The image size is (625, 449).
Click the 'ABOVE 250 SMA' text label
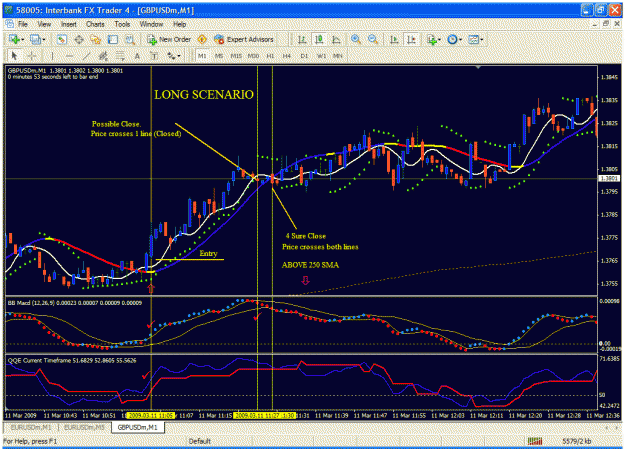[310, 265]
